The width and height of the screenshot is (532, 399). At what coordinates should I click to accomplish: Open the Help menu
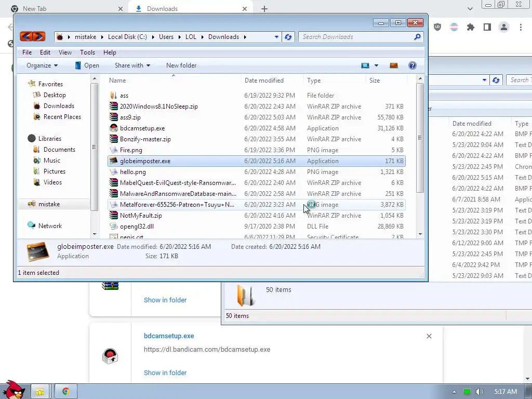coord(110,52)
